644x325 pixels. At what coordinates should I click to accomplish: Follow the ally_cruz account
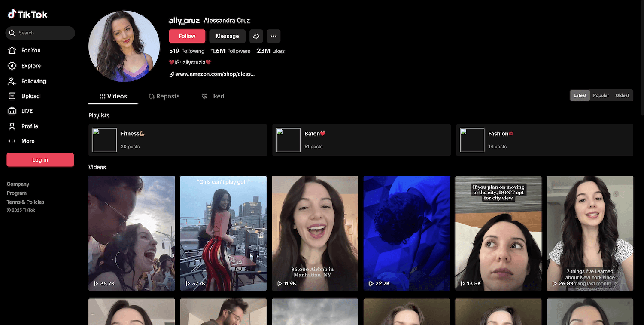tap(187, 36)
